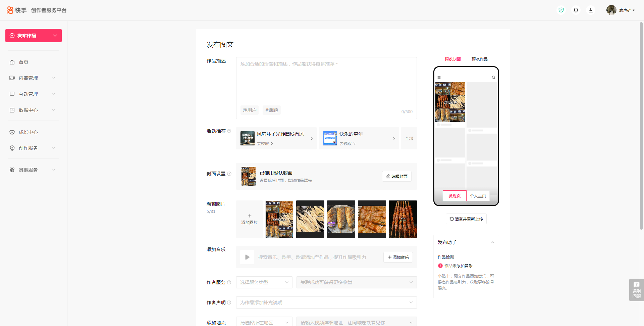Collapse the 发布助手 panel
644x326 pixels.
(493, 242)
